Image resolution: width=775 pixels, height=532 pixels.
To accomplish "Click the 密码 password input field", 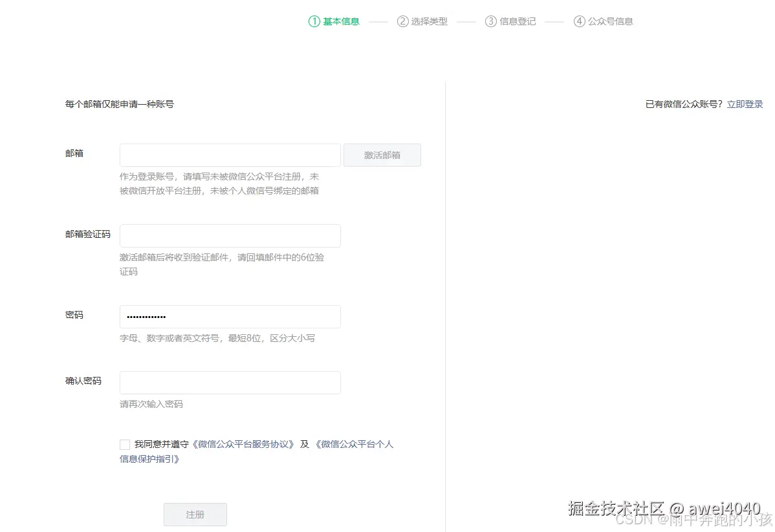I will point(230,317).
